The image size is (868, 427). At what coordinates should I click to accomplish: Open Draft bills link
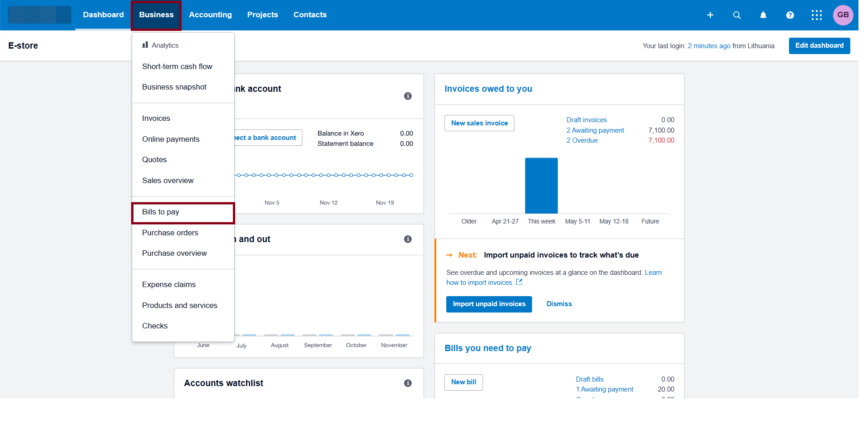point(590,379)
